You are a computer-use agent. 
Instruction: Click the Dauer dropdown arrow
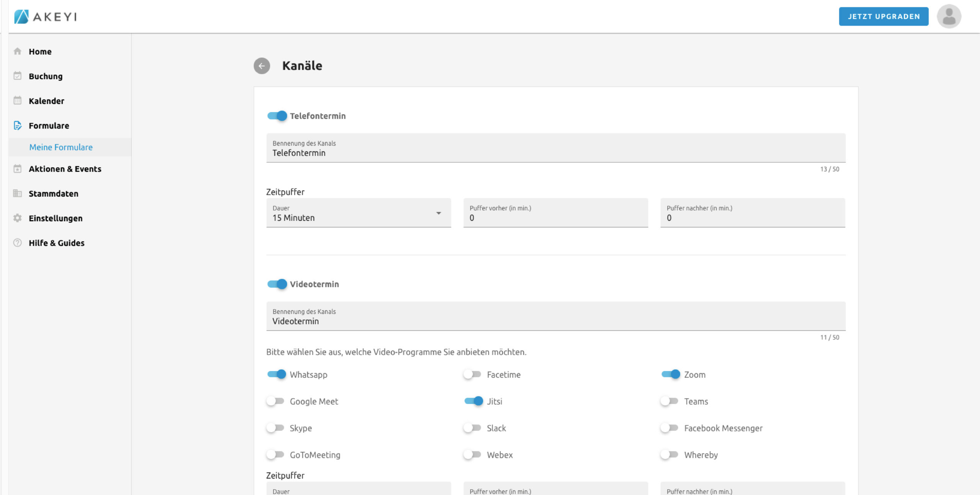click(439, 213)
